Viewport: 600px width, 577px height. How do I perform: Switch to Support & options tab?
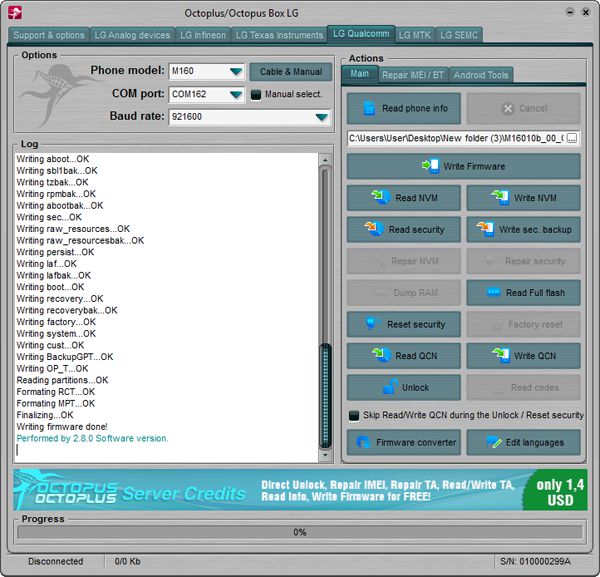(x=49, y=35)
